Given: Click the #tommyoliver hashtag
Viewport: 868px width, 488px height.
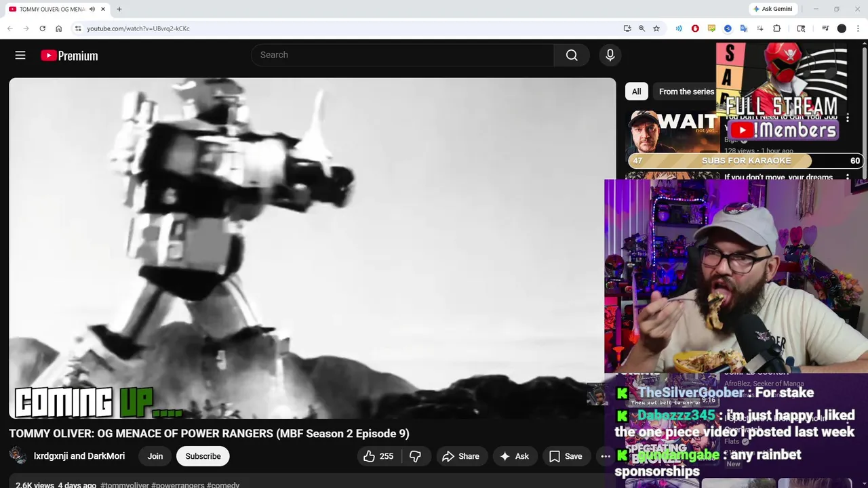Looking at the screenshot, I should 125,485.
